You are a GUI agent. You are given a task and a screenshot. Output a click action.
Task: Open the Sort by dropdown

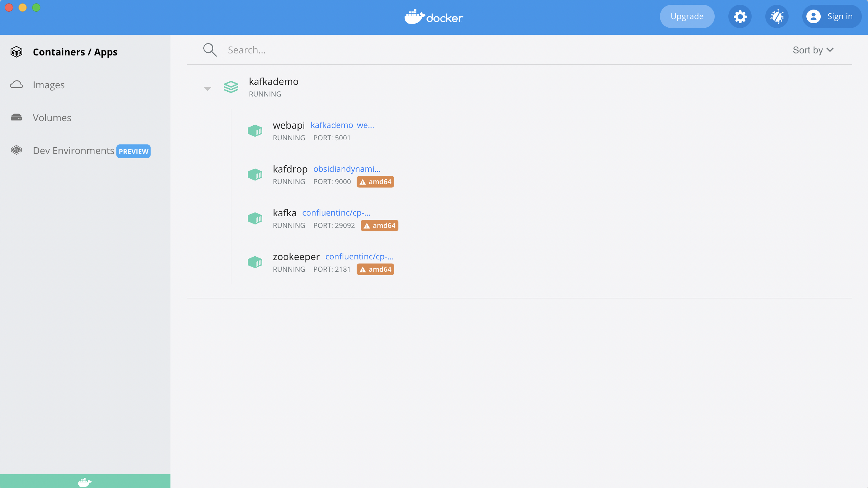[x=813, y=50]
